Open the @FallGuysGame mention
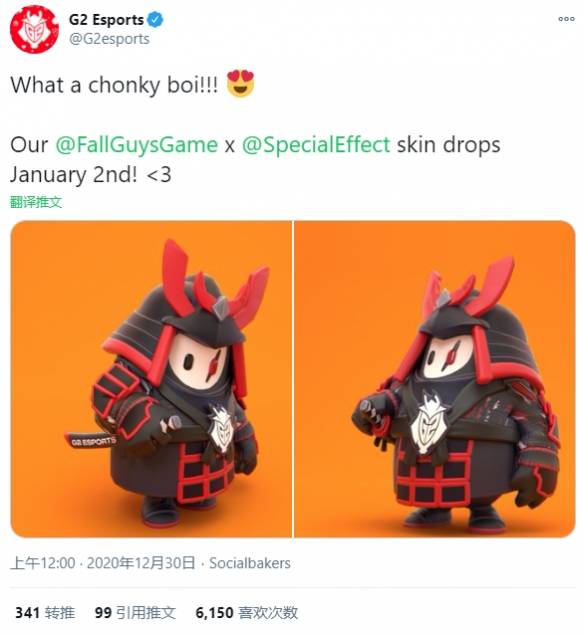Viewport: 584px width, 635px height. [136, 145]
